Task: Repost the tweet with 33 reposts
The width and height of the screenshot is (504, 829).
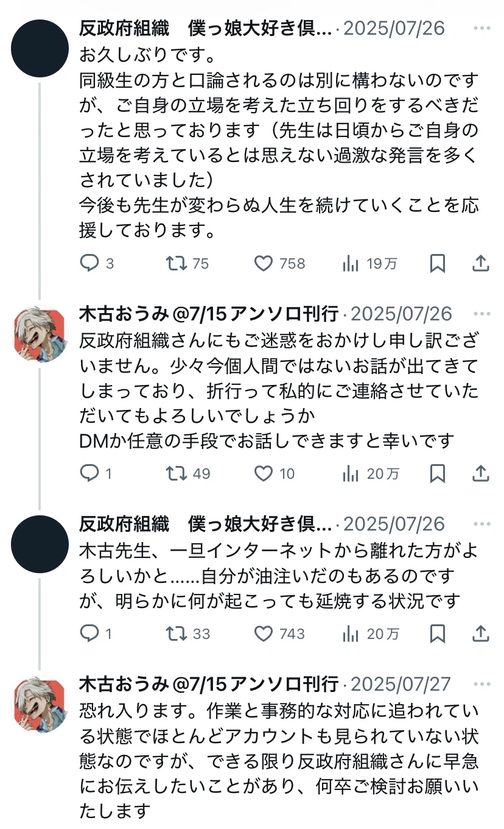Action: [177, 633]
